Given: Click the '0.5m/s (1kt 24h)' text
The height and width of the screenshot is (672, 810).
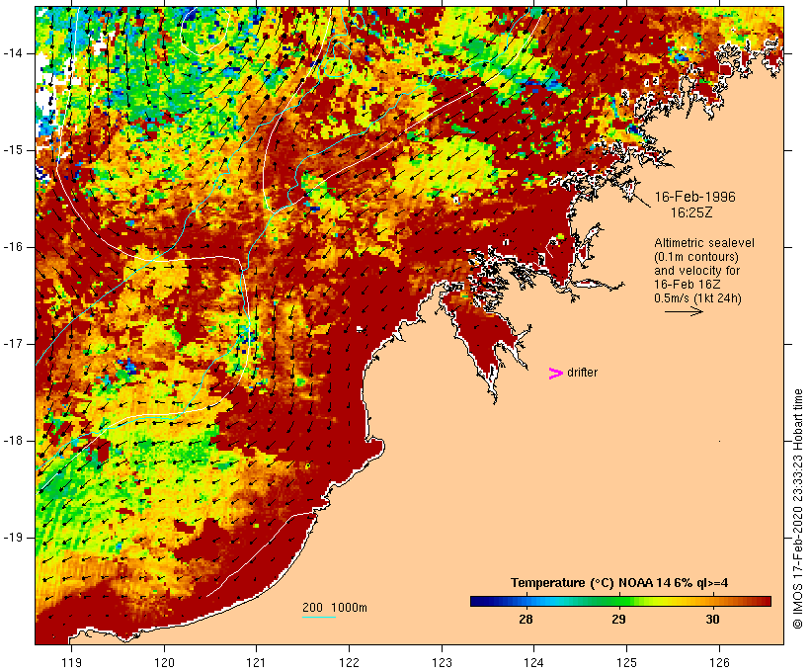Looking at the screenshot, I should pos(697,298).
